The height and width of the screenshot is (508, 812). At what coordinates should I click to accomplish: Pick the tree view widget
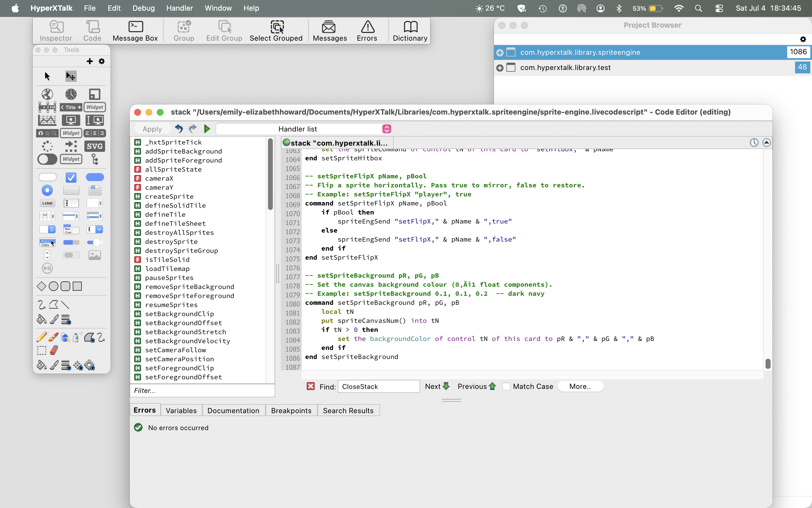click(x=95, y=159)
